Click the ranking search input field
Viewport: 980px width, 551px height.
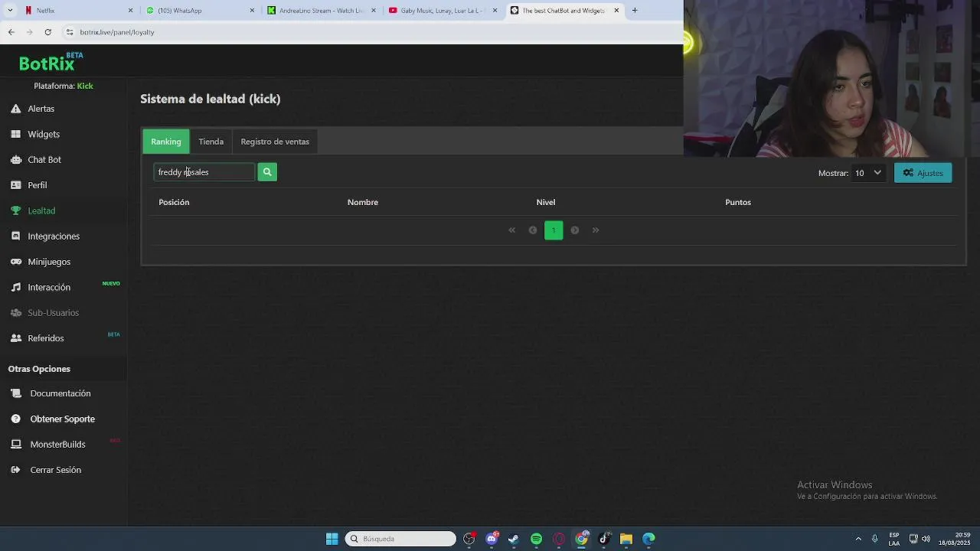click(204, 172)
